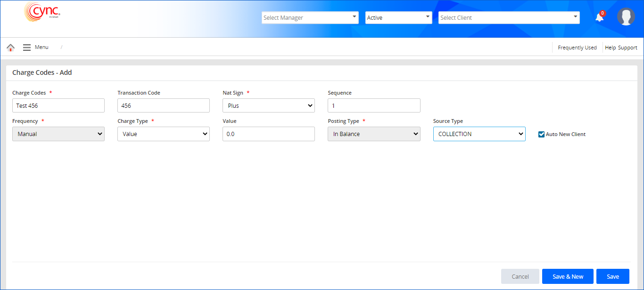Change the Source Type dropdown selection
The image size is (644, 290).
coord(479,134)
